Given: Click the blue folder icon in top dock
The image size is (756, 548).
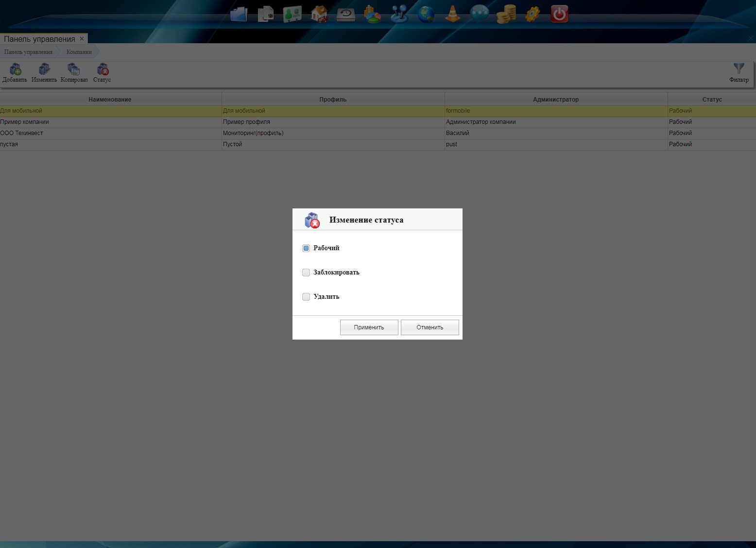Looking at the screenshot, I should pos(239,14).
